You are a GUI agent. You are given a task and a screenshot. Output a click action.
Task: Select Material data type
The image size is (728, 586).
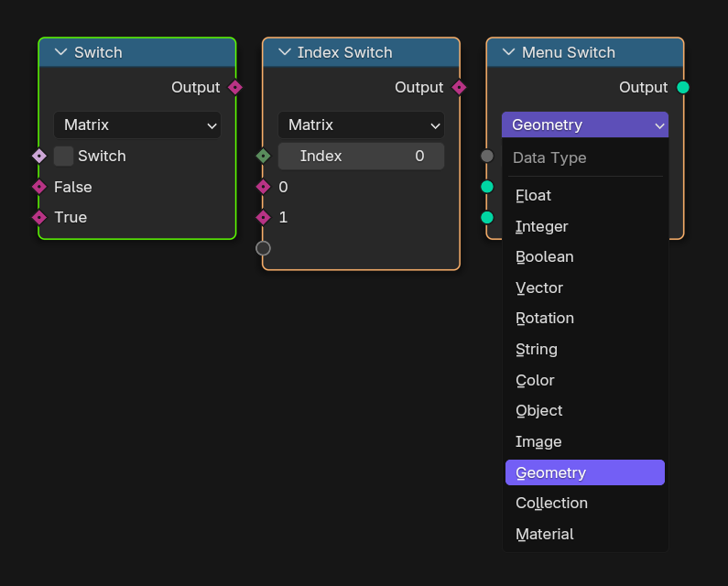pos(585,534)
